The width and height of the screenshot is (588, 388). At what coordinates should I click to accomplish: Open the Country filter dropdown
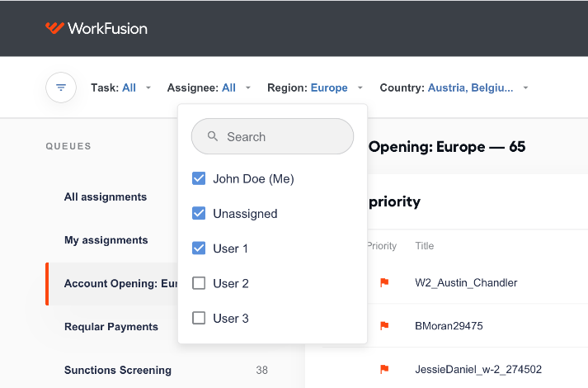(x=454, y=88)
